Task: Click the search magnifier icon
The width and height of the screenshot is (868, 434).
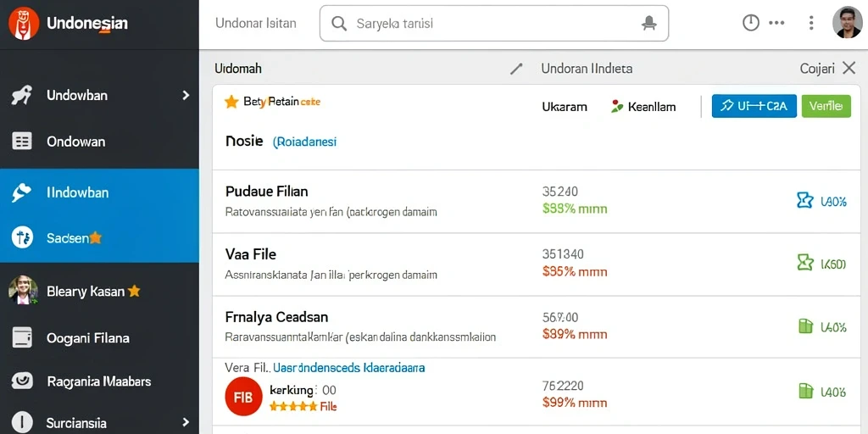Action: pyautogui.click(x=339, y=23)
